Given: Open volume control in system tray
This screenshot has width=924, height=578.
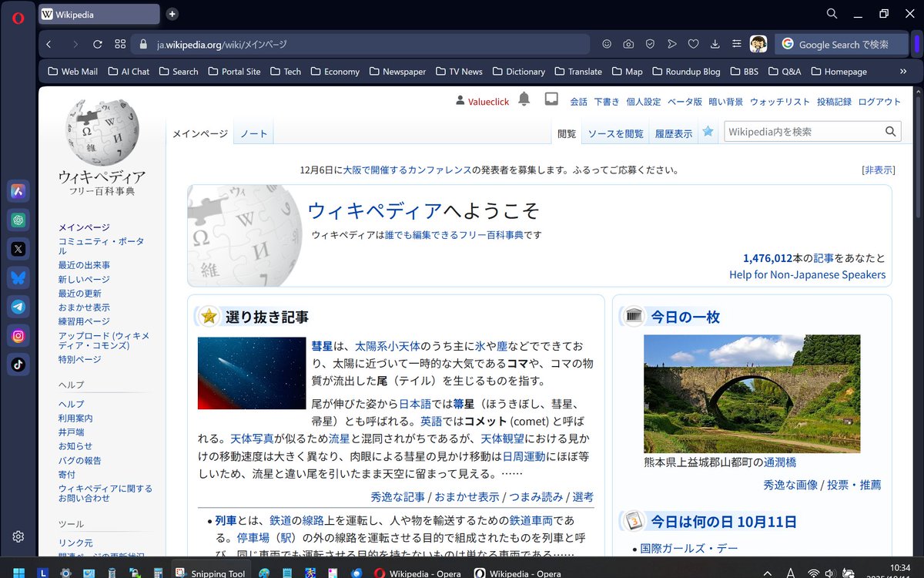Looking at the screenshot, I should click(830, 573).
